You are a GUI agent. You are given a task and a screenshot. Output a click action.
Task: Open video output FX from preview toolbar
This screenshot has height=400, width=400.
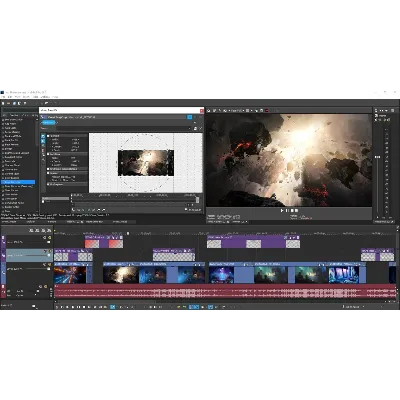click(x=220, y=110)
